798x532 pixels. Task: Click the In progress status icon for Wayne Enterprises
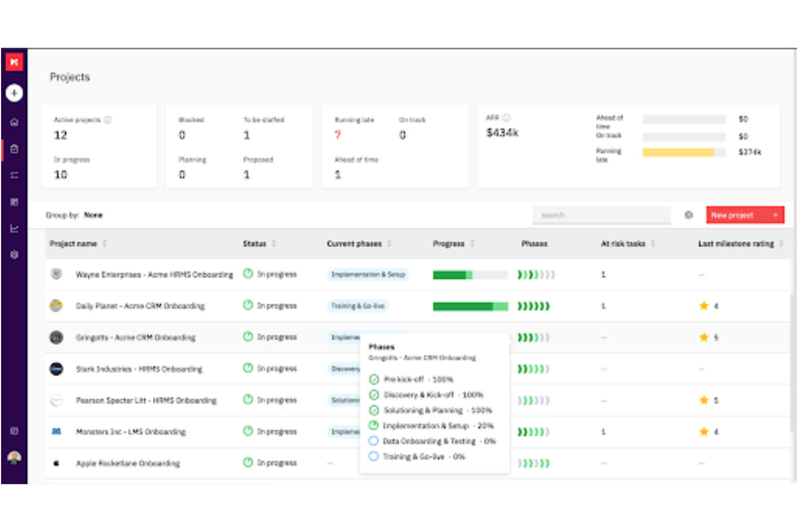point(248,274)
